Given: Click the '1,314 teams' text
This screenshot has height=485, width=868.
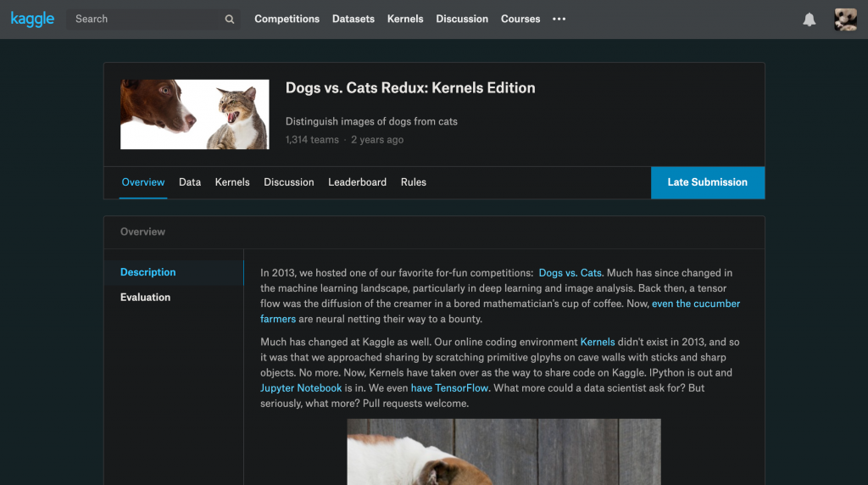Looking at the screenshot, I should (312, 140).
